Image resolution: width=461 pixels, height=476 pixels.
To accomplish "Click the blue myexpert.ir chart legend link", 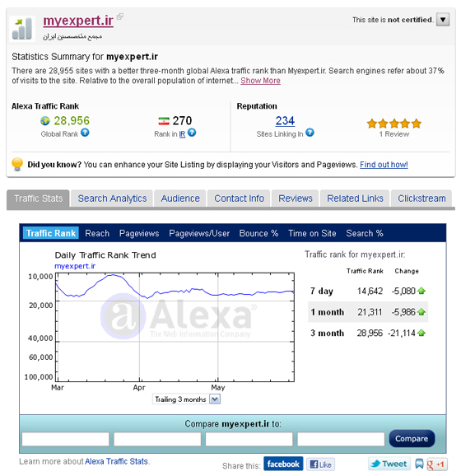I will tap(75, 266).
